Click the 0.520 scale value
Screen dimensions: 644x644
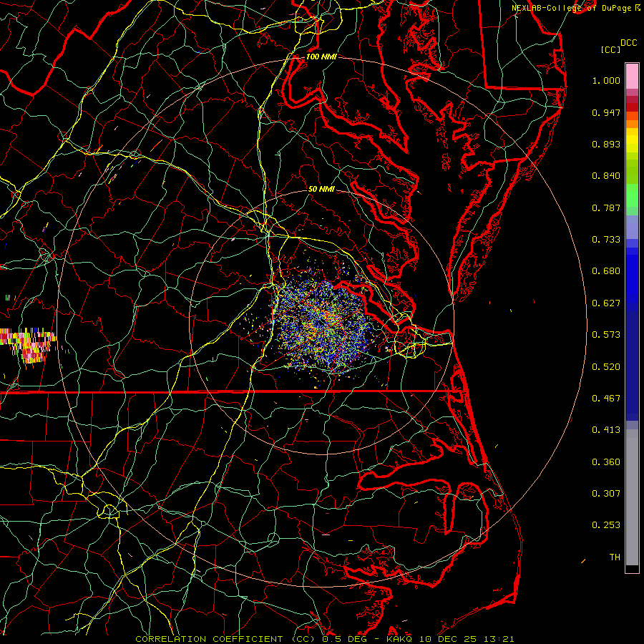[606, 367]
